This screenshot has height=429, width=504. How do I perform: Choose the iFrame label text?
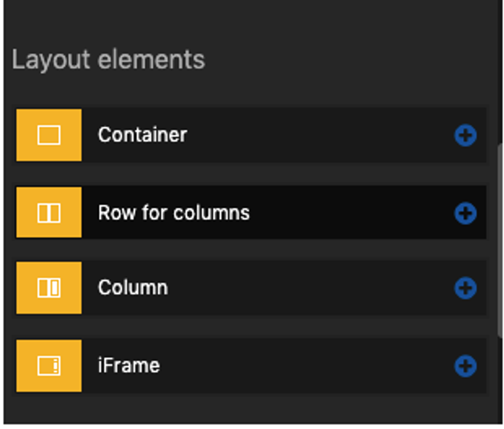tap(129, 366)
